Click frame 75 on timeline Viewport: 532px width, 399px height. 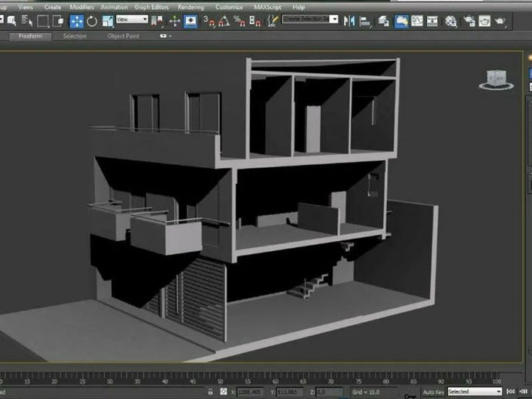pos(359,381)
